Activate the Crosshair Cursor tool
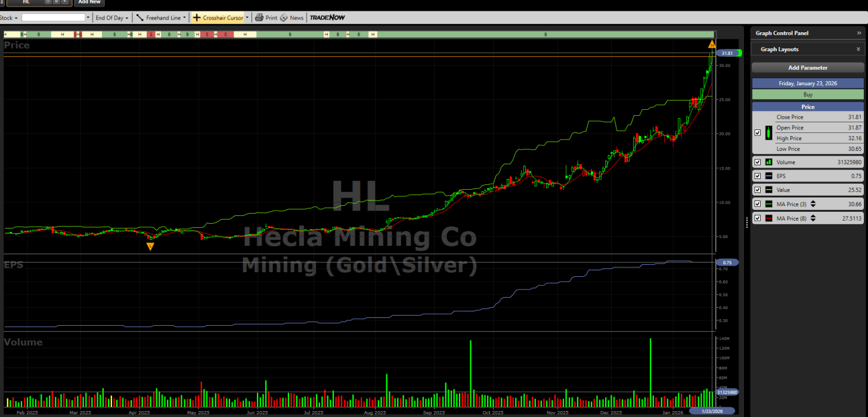868x417 pixels. (218, 18)
